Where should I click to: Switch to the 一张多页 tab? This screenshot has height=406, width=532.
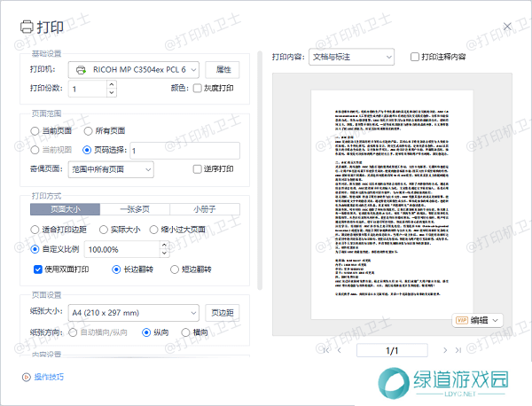click(135, 209)
